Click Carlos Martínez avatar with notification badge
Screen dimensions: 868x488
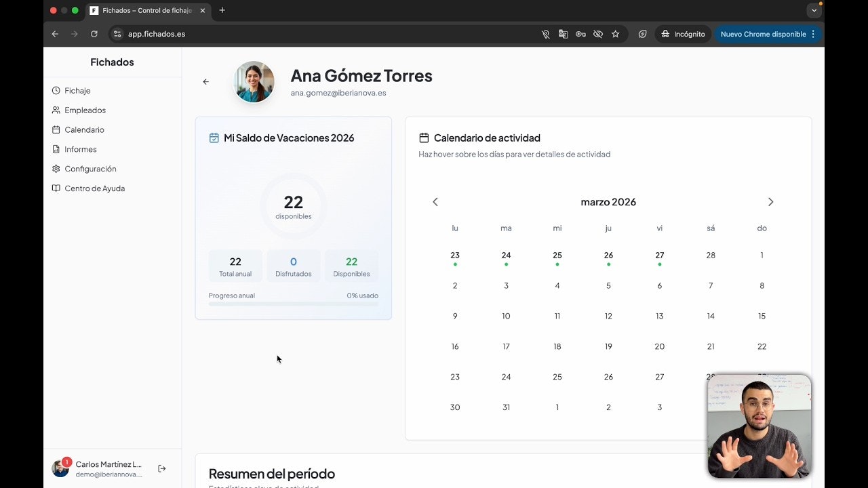(x=60, y=468)
